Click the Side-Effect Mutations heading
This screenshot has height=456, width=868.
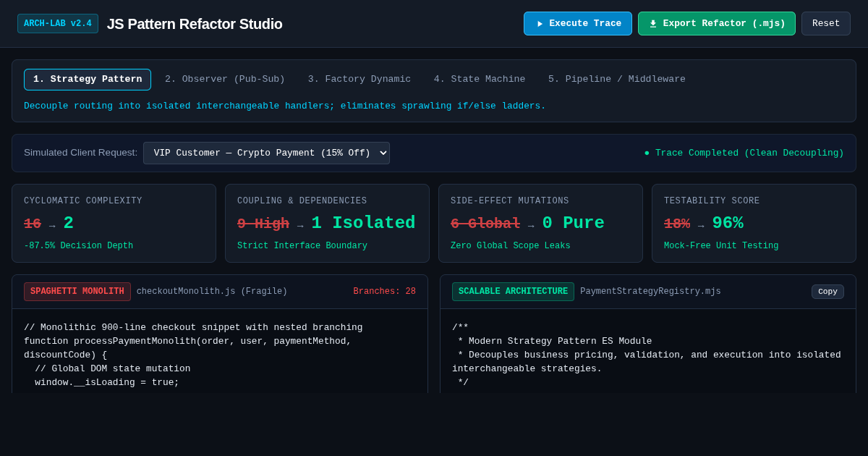point(510,201)
